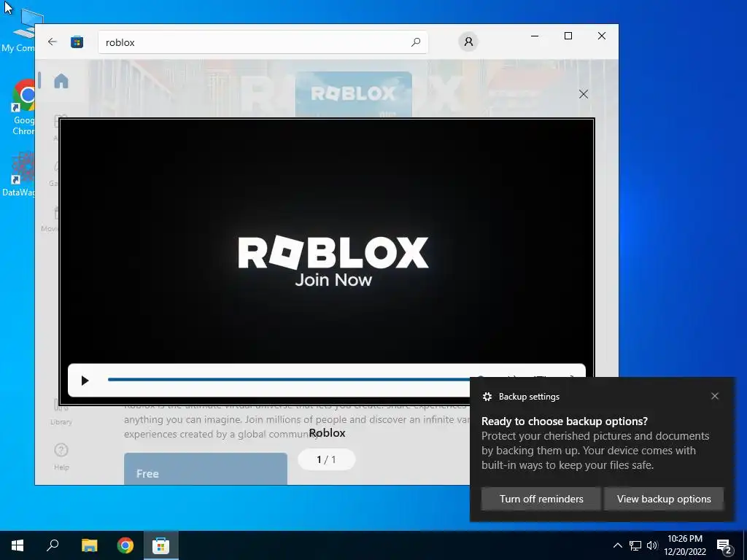The width and height of the screenshot is (747, 560).
Task: Maximize the Microsoft Store window
Action: pos(568,36)
